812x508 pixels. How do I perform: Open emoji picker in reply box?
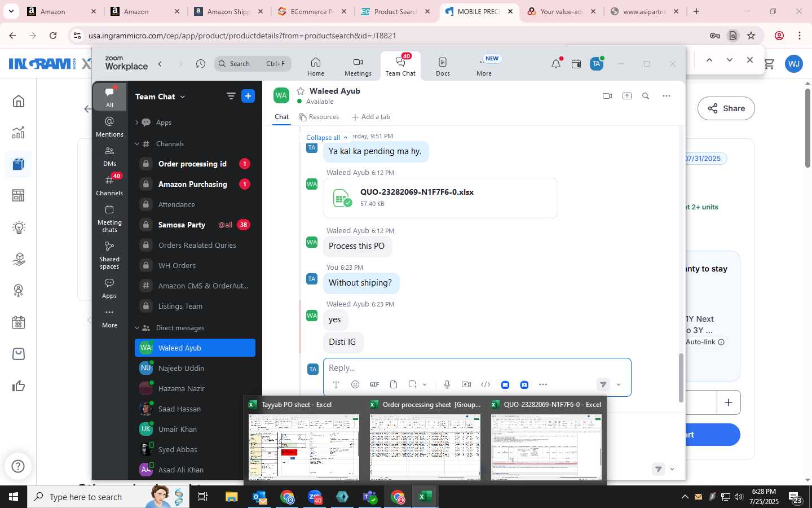coord(355,384)
